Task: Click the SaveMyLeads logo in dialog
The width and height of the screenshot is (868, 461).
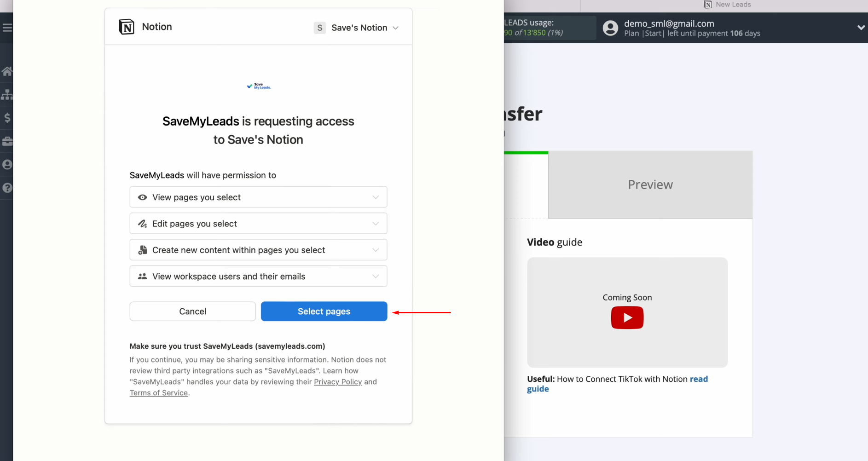Action: (x=259, y=86)
